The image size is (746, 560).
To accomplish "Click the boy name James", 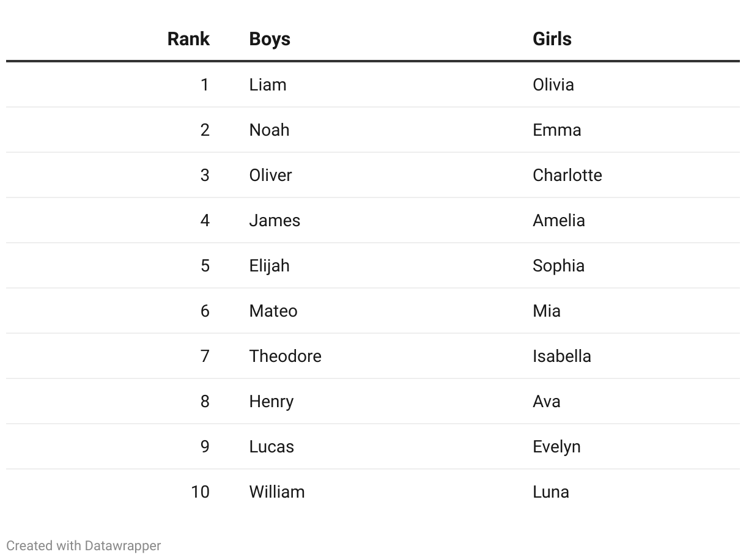I will (275, 220).
